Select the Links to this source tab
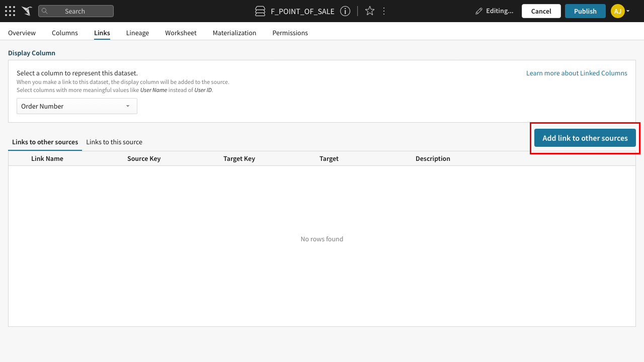Screen dimensions: 644x362 (x=114, y=142)
